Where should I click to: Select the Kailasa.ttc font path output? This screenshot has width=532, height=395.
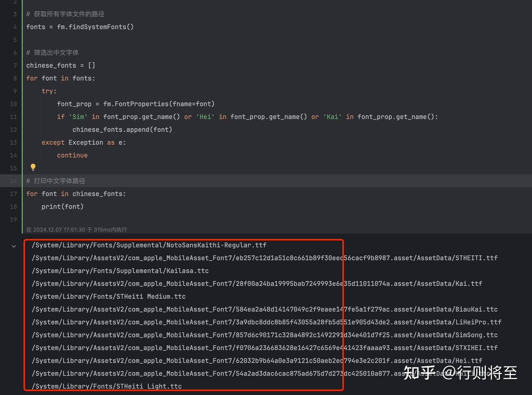(x=120, y=271)
